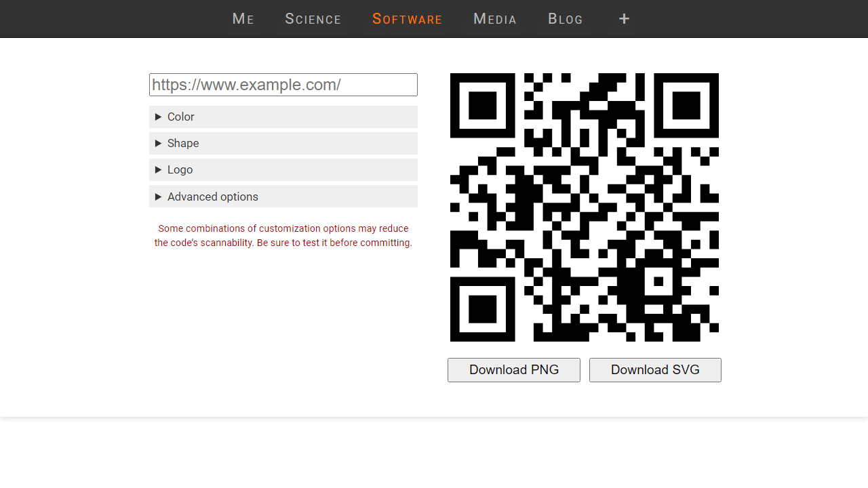Expand the Shape options section
Screen dimensions: 868x488
pos(283,143)
